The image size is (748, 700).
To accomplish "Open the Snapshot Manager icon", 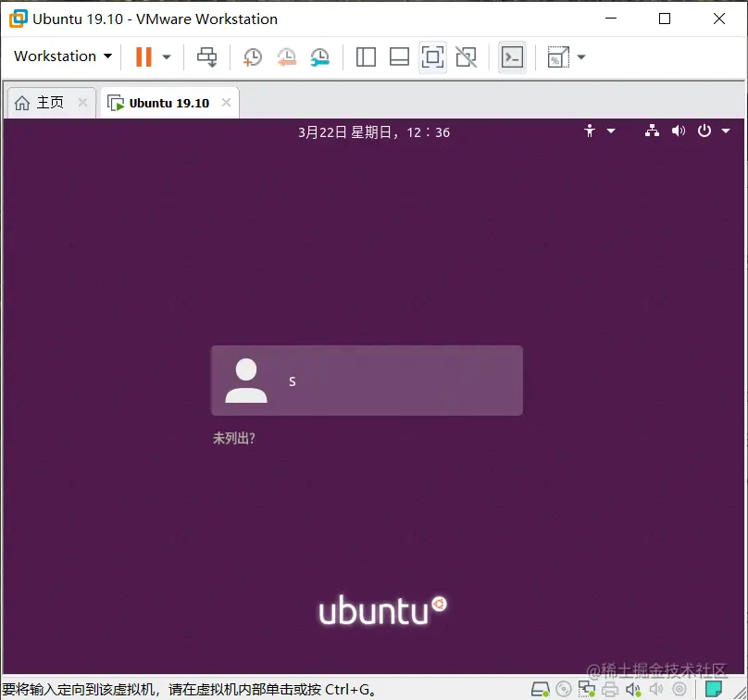I will click(319, 56).
